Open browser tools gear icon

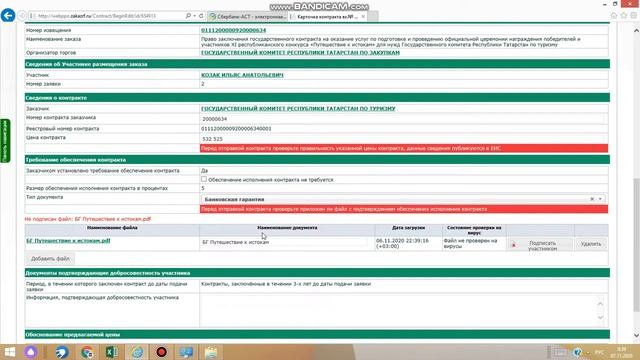[x=633, y=15]
